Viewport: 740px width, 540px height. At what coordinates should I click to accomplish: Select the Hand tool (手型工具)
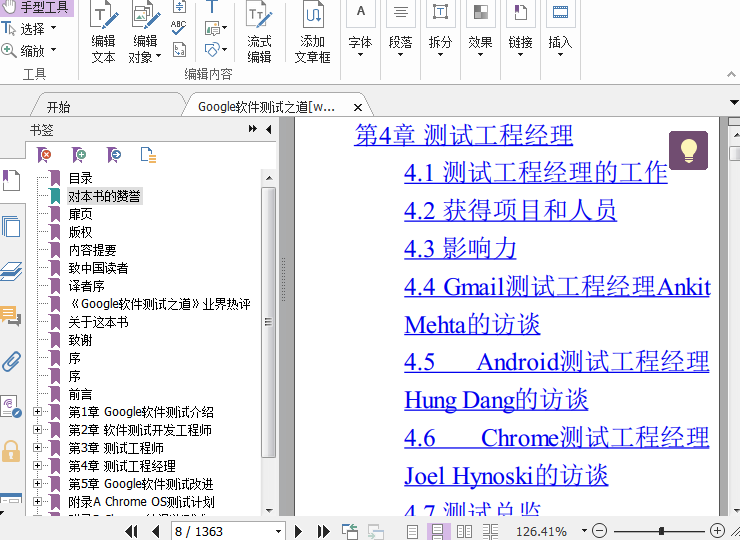tap(37, 8)
